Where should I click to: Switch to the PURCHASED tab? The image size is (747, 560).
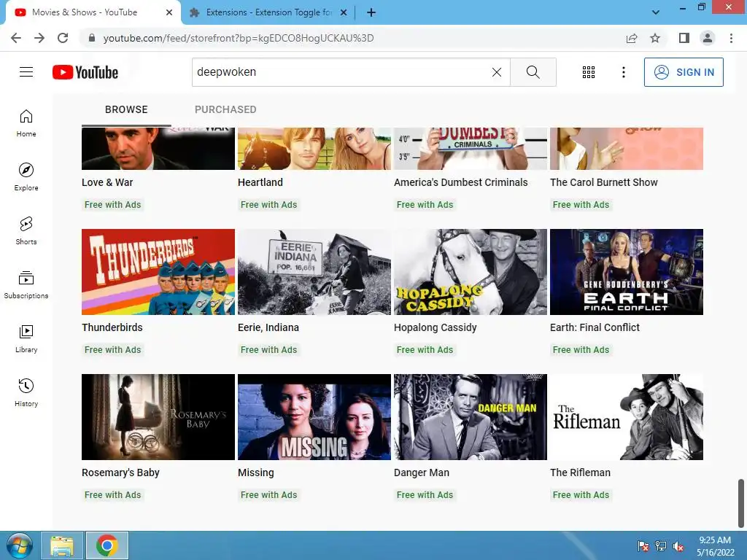(225, 109)
